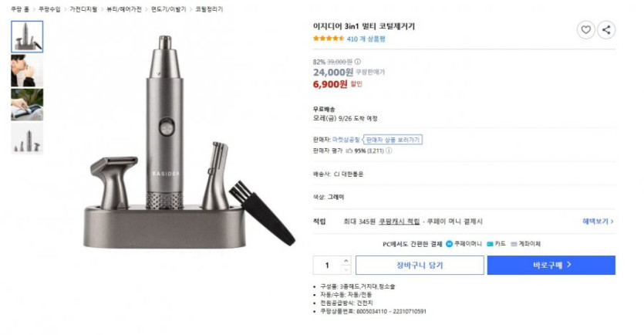Click the quantity input field
Image resolution: width=644 pixels, height=335 pixels.
coord(327,265)
